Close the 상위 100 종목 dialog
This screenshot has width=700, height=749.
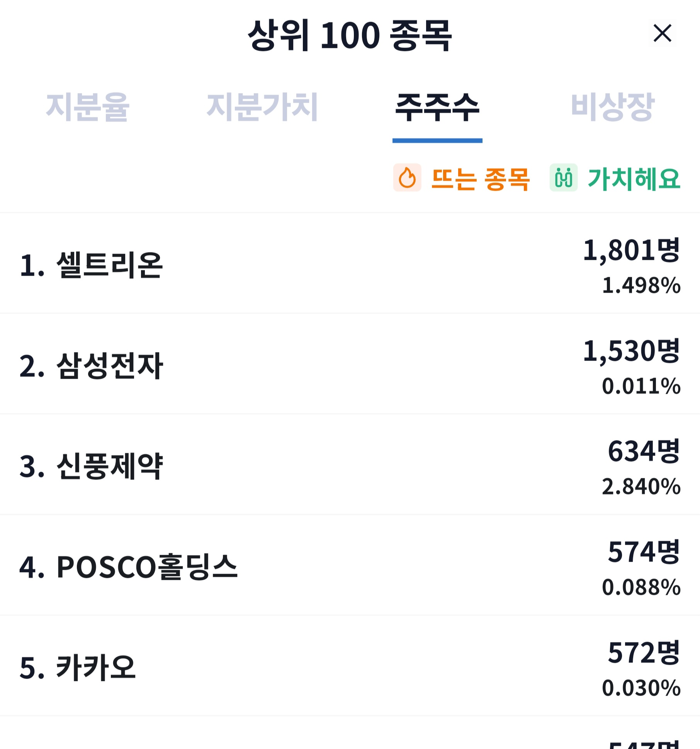click(662, 33)
